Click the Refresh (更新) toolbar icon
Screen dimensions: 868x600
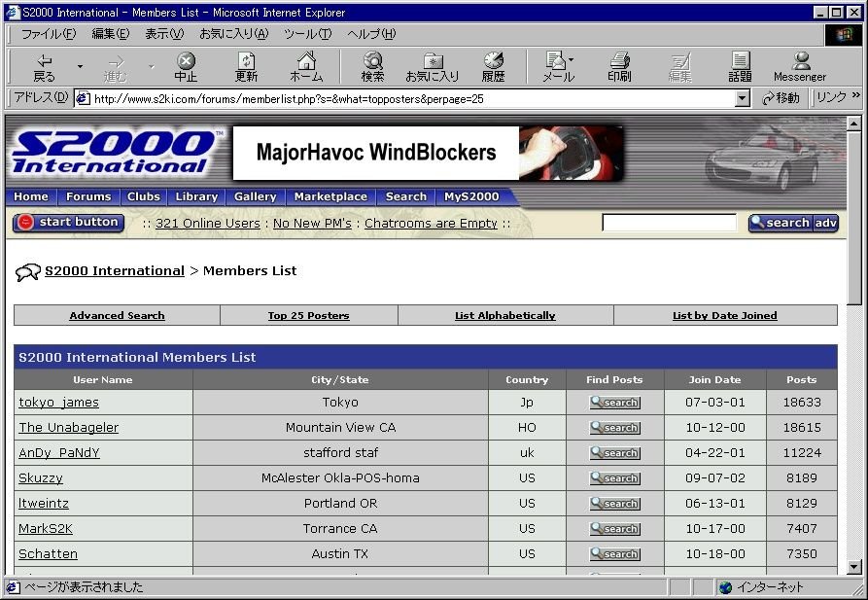pyautogui.click(x=246, y=67)
